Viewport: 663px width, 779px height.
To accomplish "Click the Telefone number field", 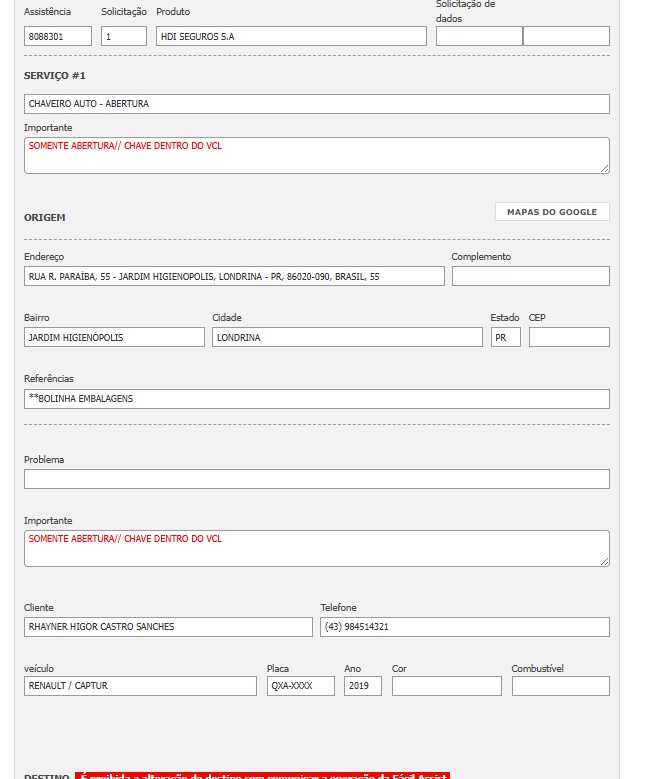I will [464, 627].
